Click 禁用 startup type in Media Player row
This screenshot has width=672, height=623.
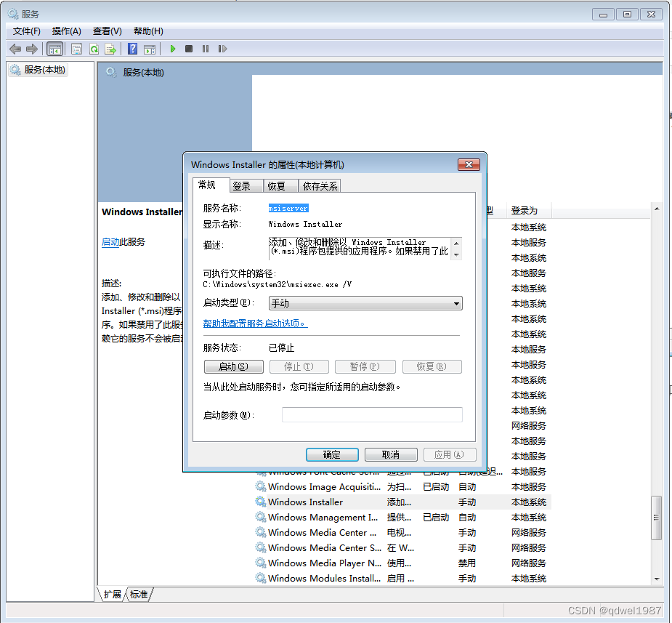(467, 563)
